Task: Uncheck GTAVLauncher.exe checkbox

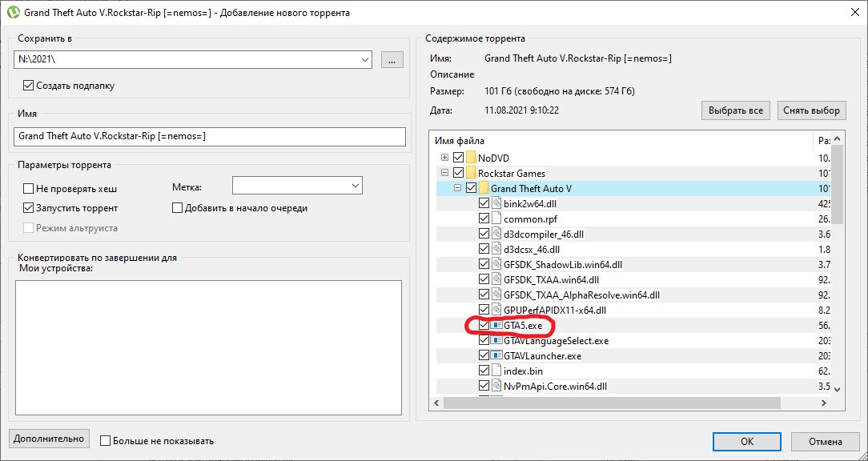Action: click(x=484, y=356)
